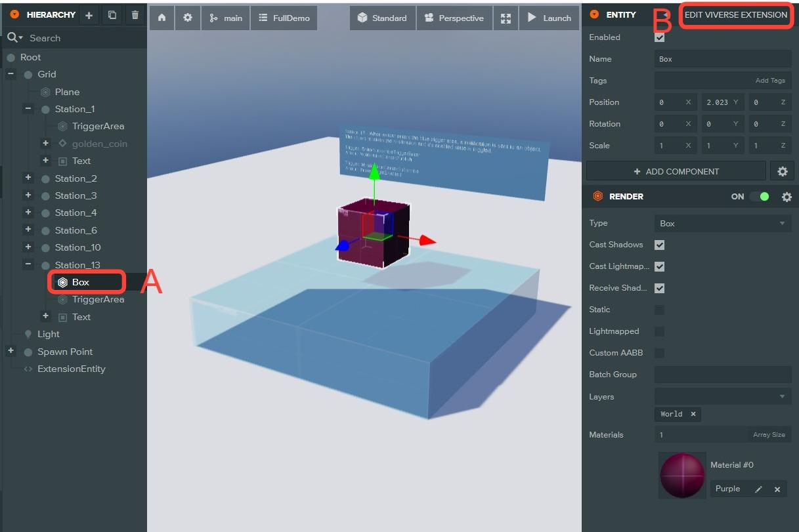Click the add entity plus icon in Hierarchy
The image size is (799, 532).
(89, 15)
